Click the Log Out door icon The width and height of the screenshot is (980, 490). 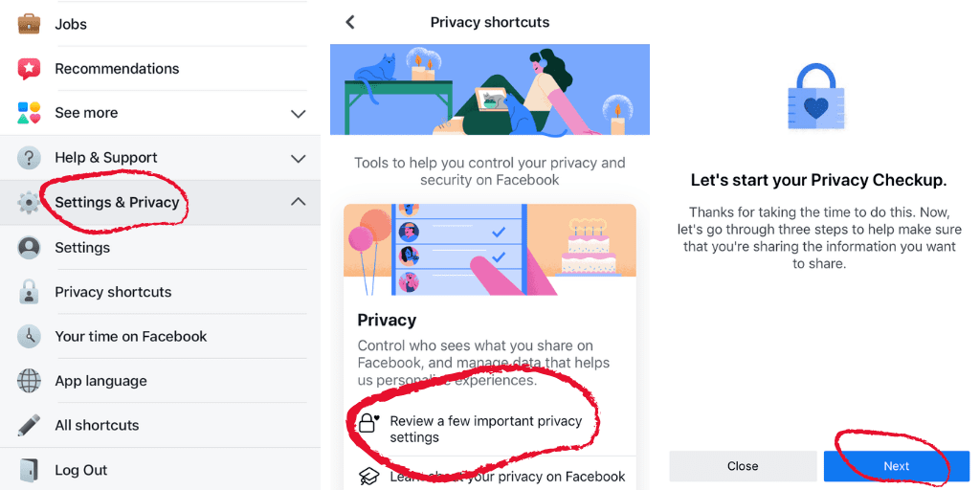click(30, 470)
